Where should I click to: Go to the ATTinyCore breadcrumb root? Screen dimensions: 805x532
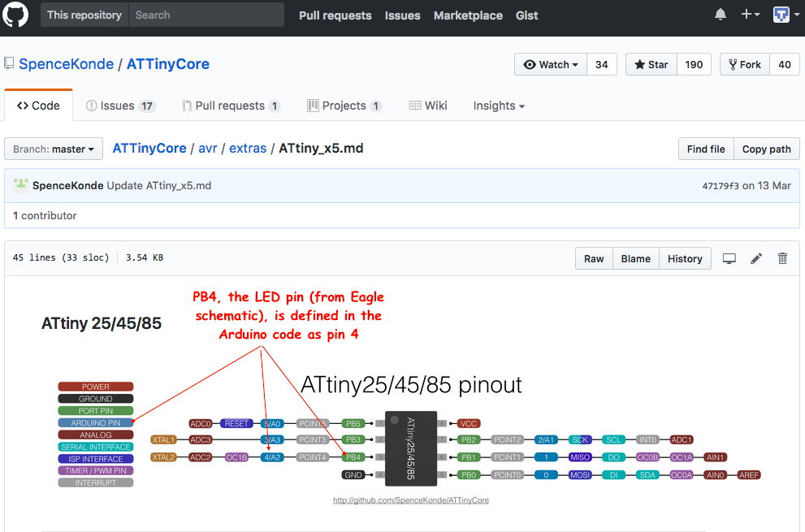point(149,149)
